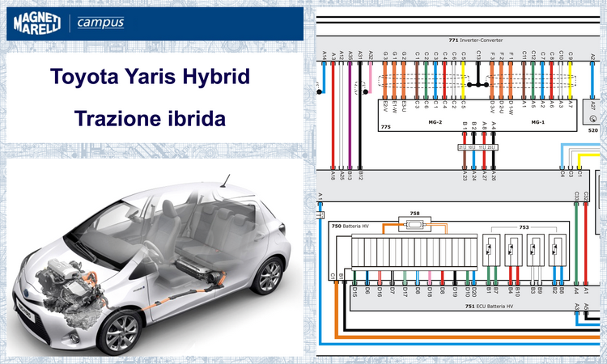Viewport: 607px width, 364px height.
Task: Click pin label 'A35' on the inverter
Action: pyautogui.click(x=350, y=56)
